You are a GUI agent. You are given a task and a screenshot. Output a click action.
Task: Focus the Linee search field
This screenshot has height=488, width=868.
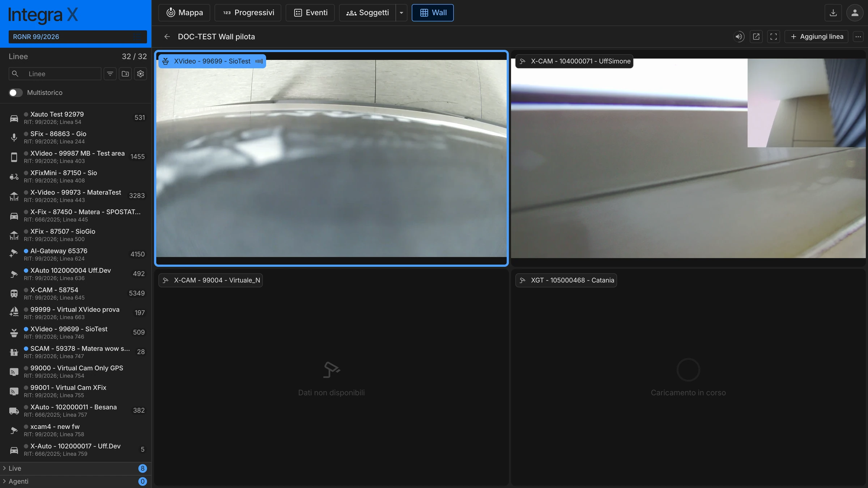55,74
